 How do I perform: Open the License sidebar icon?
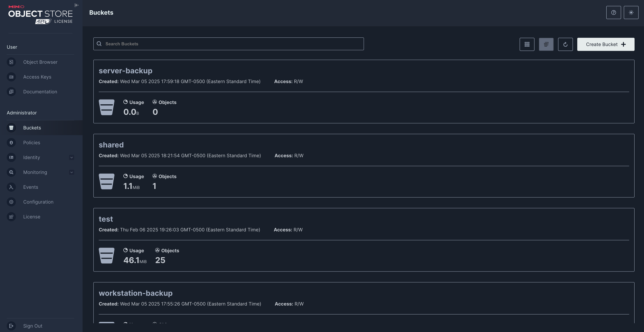(11, 217)
